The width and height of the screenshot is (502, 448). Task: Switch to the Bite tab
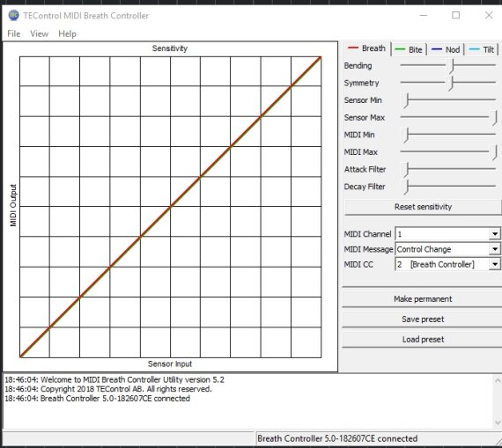tap(409, 49)
